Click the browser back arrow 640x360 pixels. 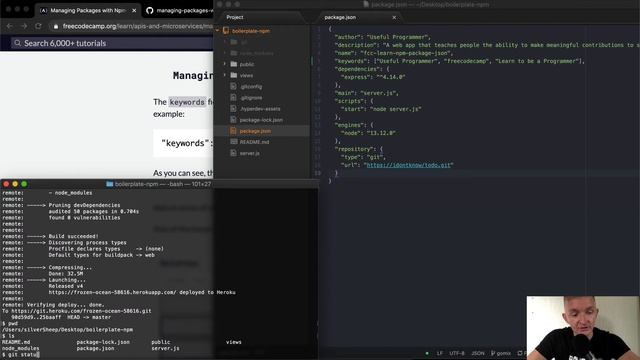click(x=9, y=26)
